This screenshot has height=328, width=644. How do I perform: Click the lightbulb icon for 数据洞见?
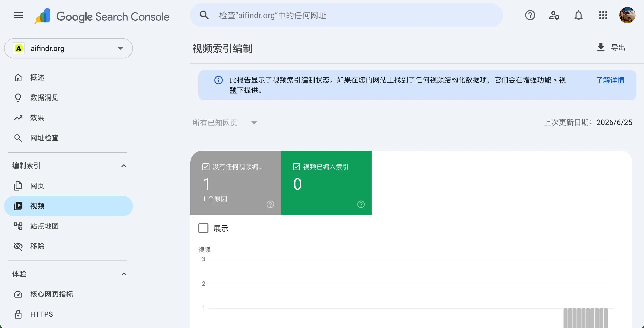tap(18, 98)
